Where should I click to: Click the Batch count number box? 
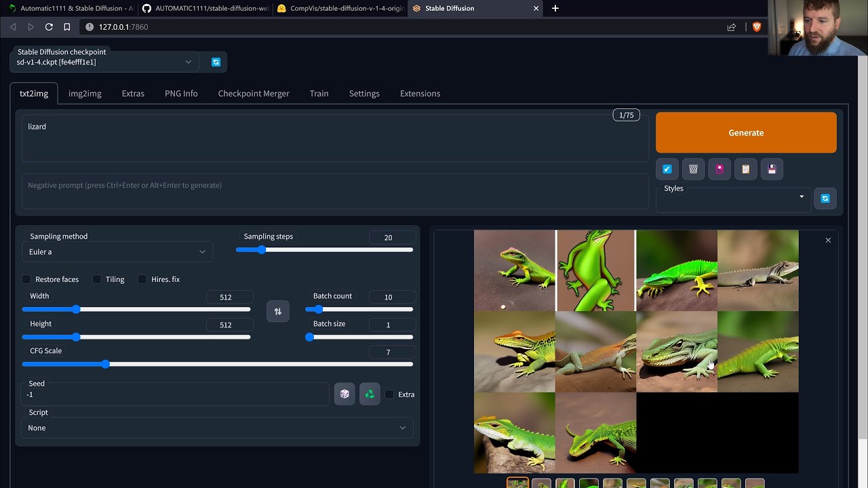pos(391,298)
